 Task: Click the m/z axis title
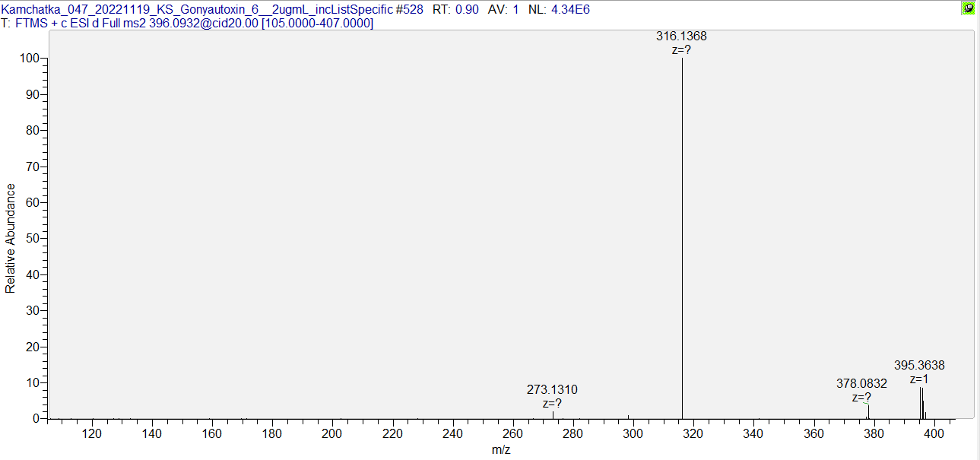click(x=501, y=450)
